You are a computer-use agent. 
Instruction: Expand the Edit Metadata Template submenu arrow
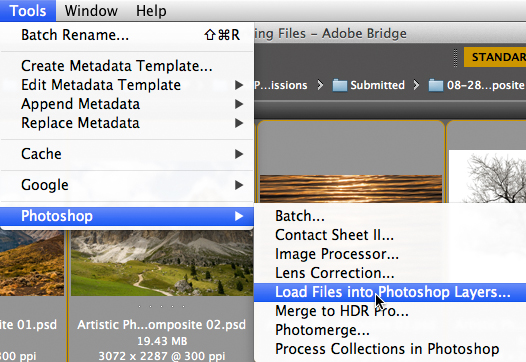point(239,85)
